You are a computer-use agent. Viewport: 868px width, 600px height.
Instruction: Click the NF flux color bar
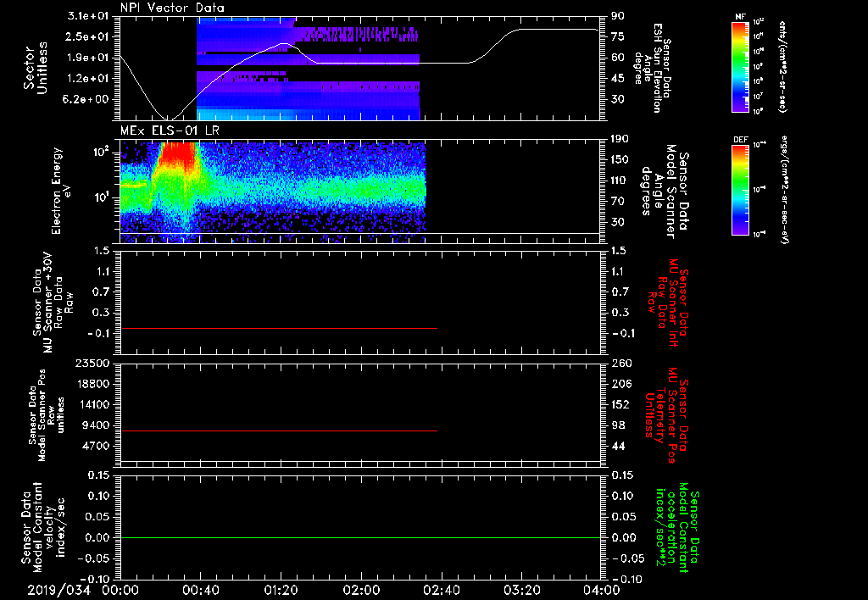740,67
